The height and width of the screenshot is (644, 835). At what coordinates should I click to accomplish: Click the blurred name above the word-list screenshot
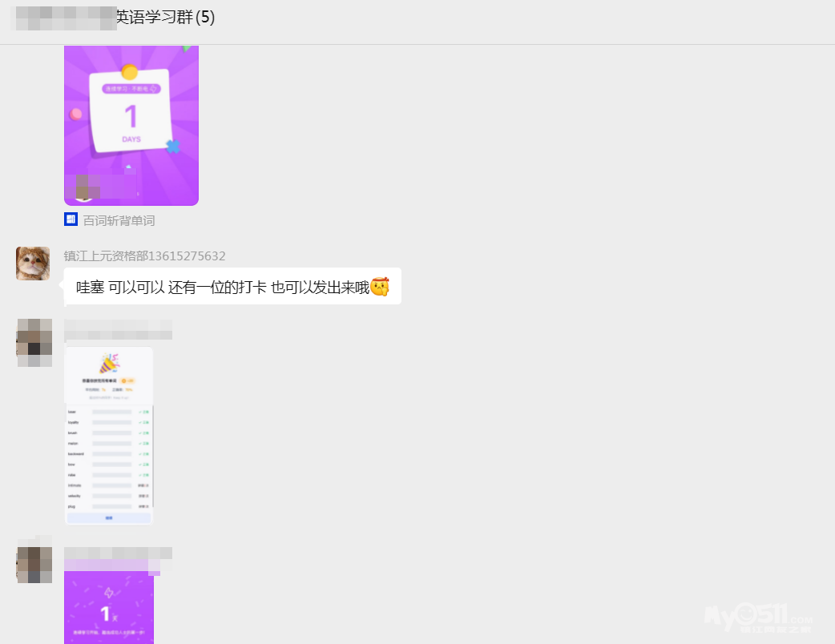(x=118, y=329)
